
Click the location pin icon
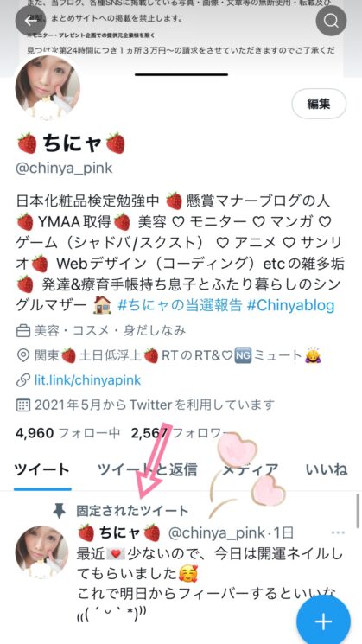22,355
